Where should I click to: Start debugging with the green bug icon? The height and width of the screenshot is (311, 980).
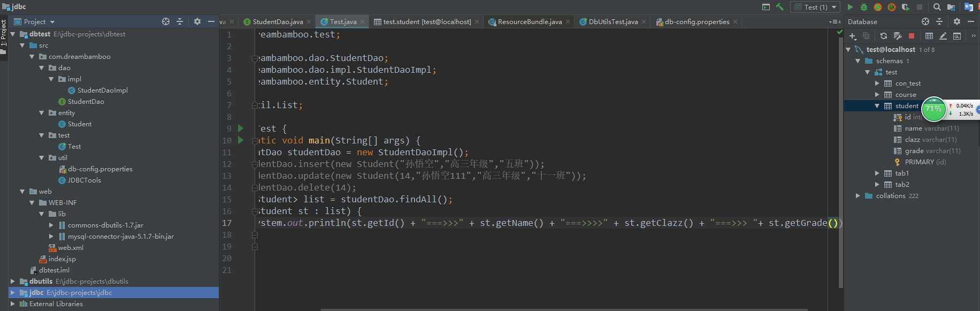[x=864, y=7]
